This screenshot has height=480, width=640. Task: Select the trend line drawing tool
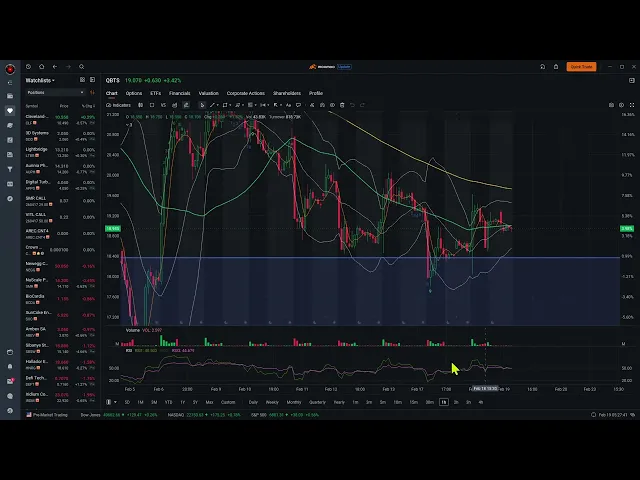pos(212,105)
